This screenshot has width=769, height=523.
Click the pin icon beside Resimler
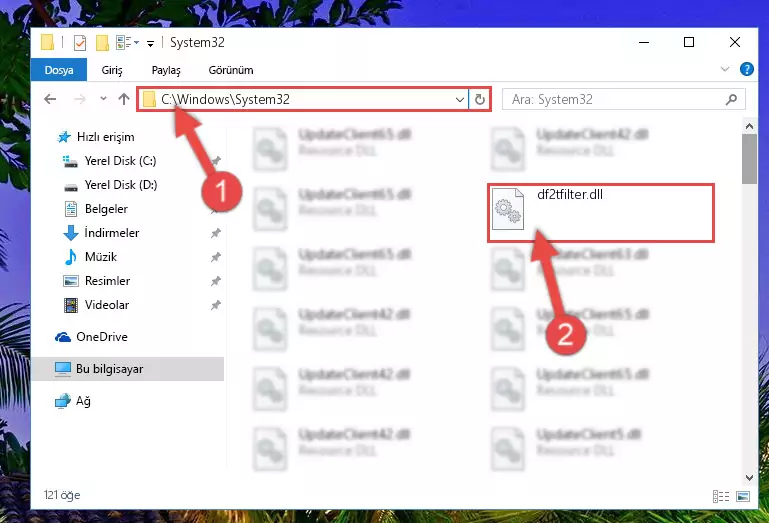point(216,281)
